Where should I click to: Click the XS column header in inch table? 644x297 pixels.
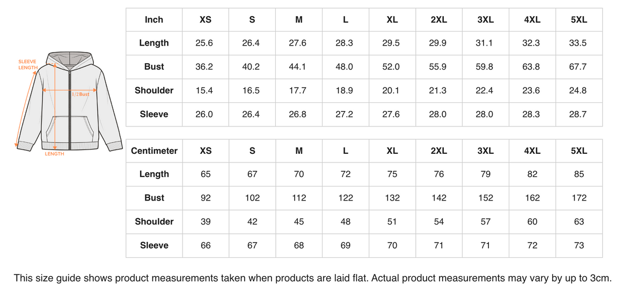(206, 19)
